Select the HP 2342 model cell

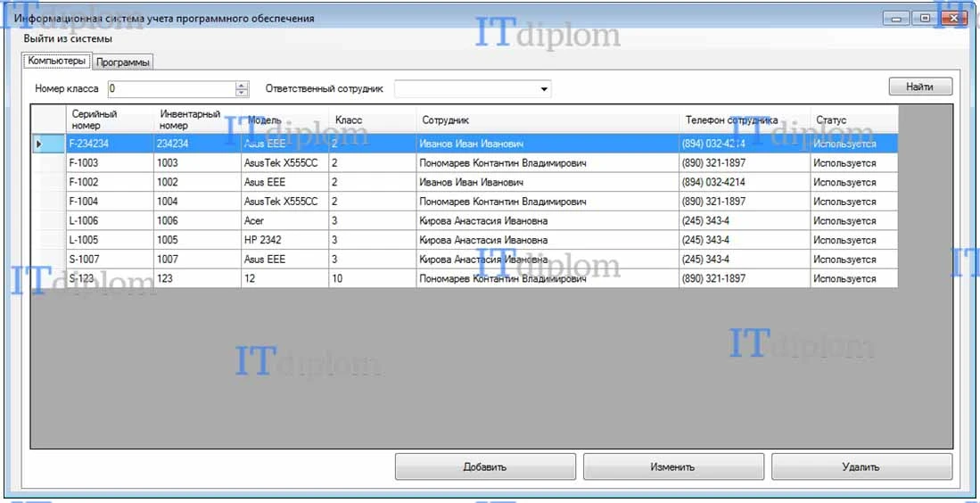coord(284,240)
